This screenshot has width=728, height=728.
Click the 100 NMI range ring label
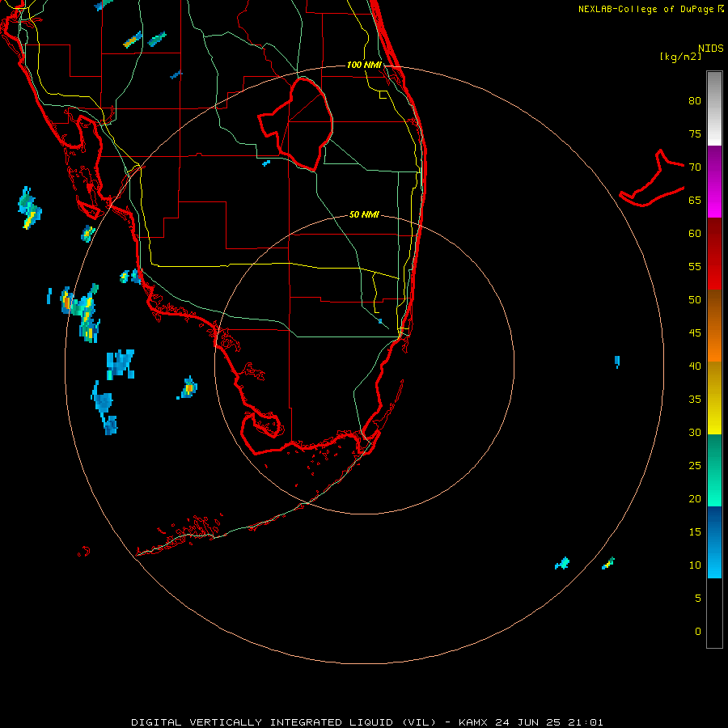pos(364,65)
